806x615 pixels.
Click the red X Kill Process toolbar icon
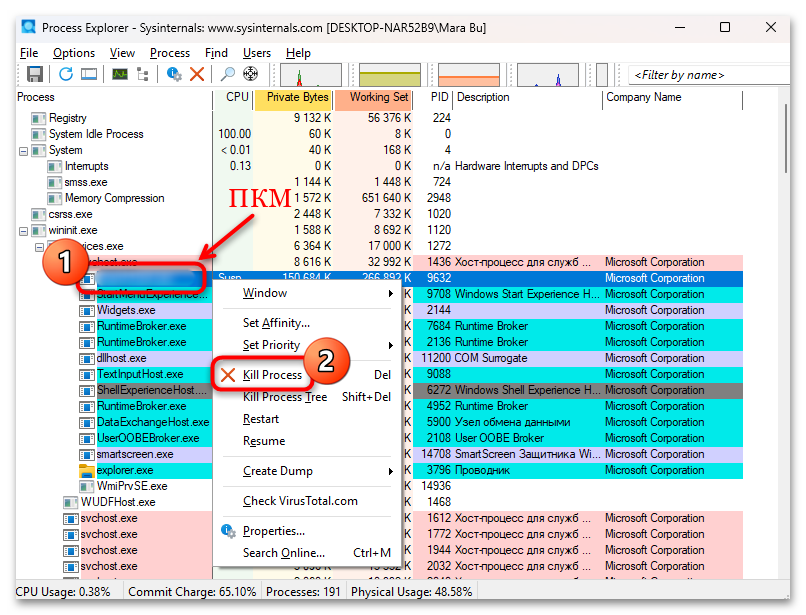[x=197, y=75]
